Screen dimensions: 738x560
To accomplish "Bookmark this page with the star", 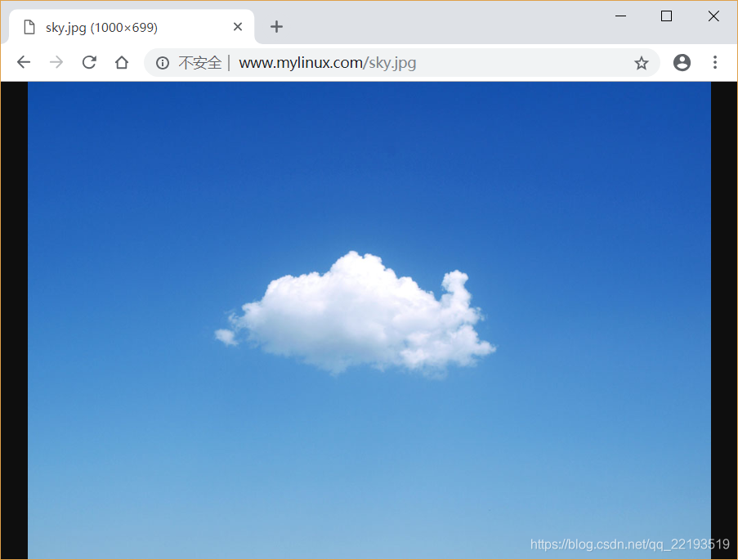I will coord(641,63).
